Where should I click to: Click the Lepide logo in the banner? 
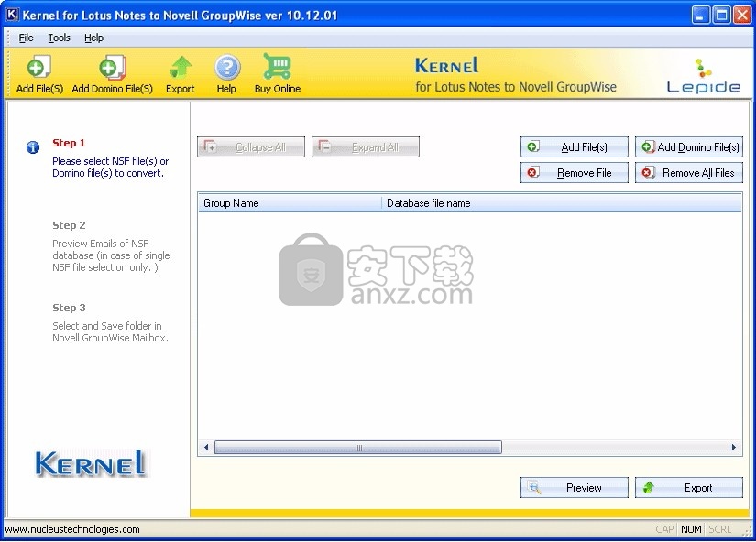point(704,76)
